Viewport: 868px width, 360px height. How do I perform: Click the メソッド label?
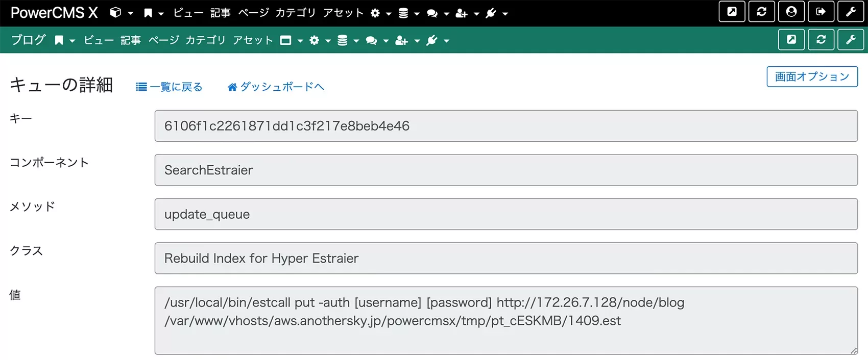click(32, 207)
